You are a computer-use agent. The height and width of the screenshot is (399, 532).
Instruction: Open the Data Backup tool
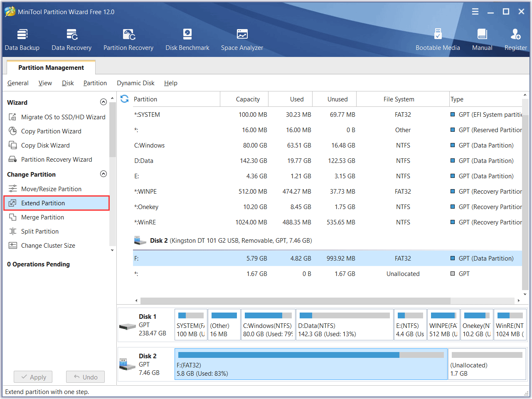[x=22, y=40]
